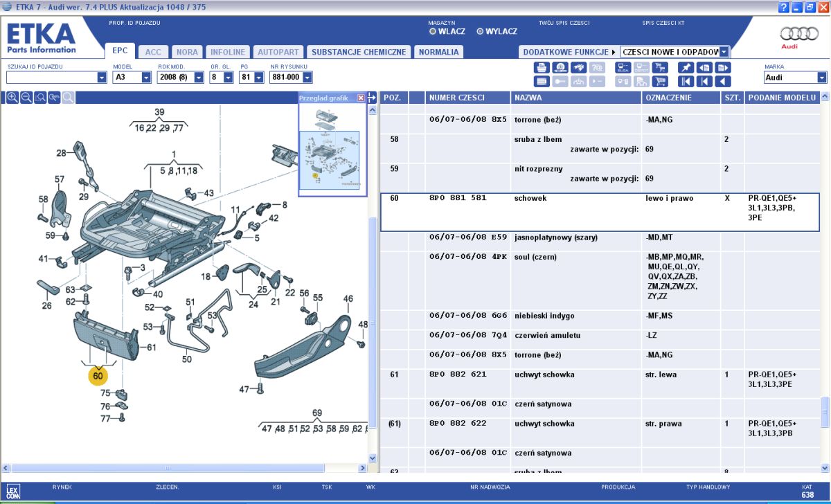This screenshot has height=504, width=831.
Task: Open the help question mark button
Action: [784, 8]
